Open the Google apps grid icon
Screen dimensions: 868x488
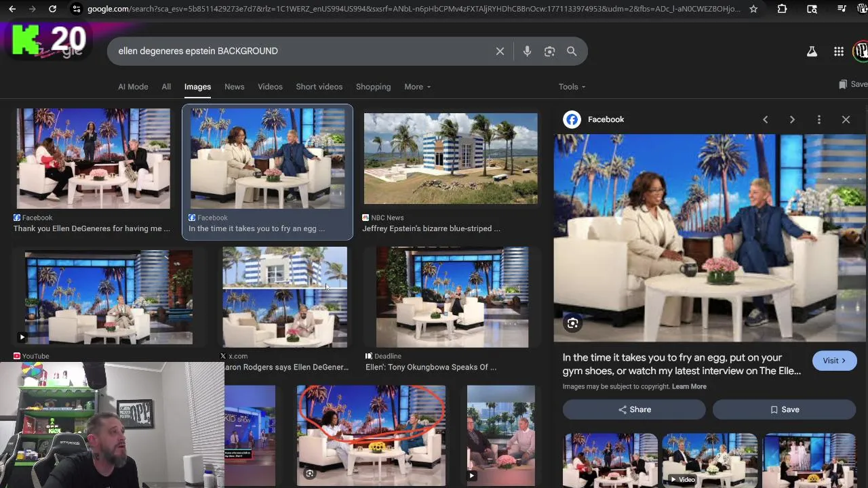[x=839, y=51]
